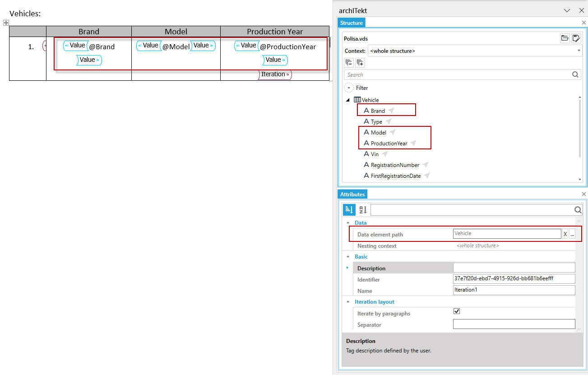
Task: Click the Vehicle table icon in the tree
Action: click(x=357, y=100)
